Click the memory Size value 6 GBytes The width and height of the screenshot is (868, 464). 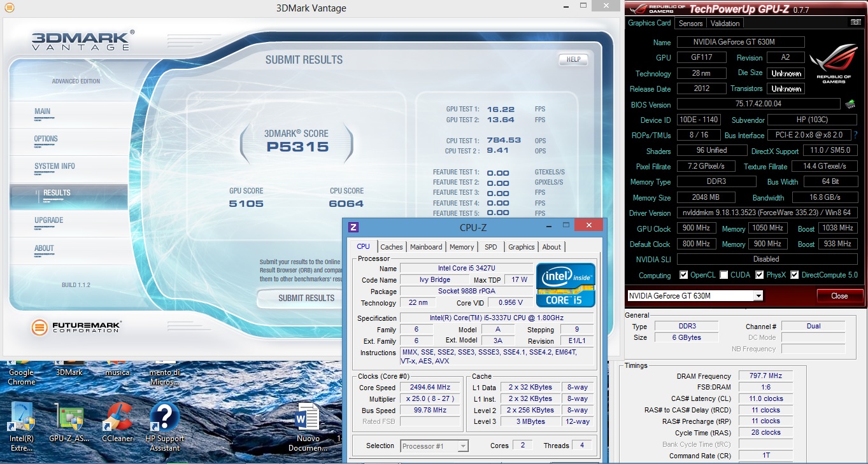(x=685, y=337)
